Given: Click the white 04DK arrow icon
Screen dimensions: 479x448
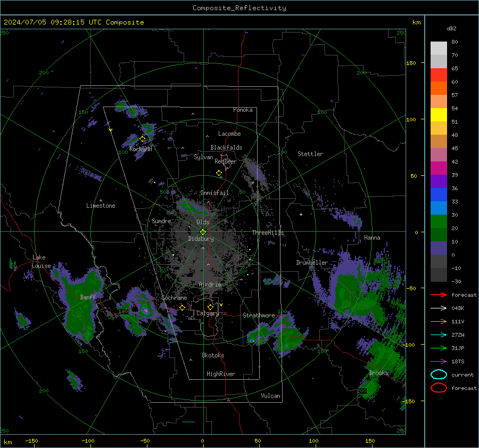Looking at the screenshot, I should (x=439, y=308).
